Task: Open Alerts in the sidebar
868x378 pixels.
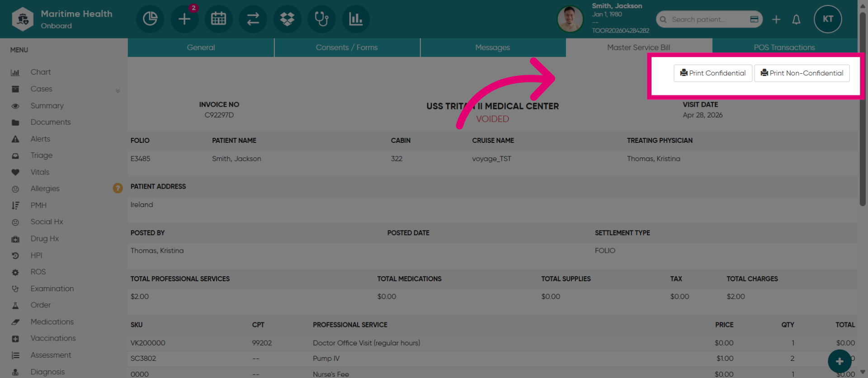Action: tap(40, 139)
